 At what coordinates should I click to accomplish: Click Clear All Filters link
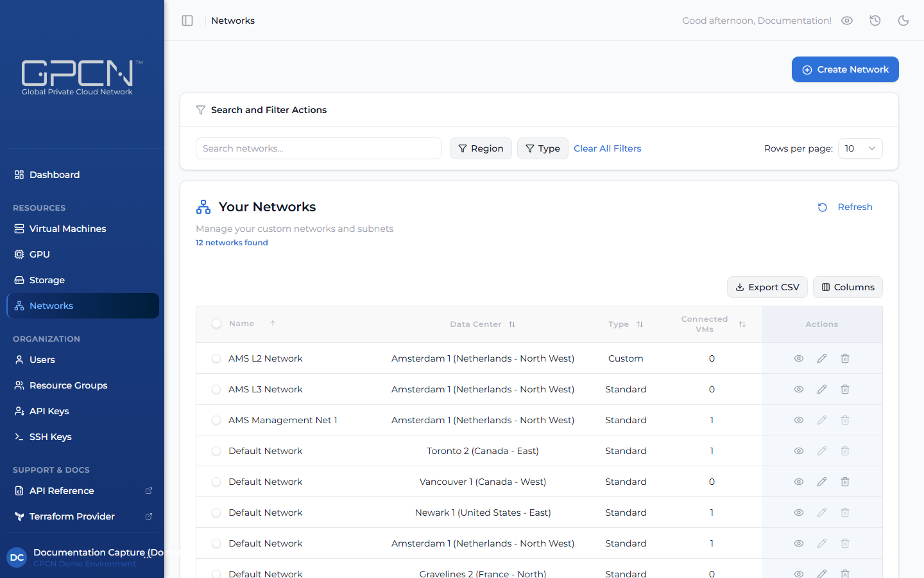coord(607,148)
